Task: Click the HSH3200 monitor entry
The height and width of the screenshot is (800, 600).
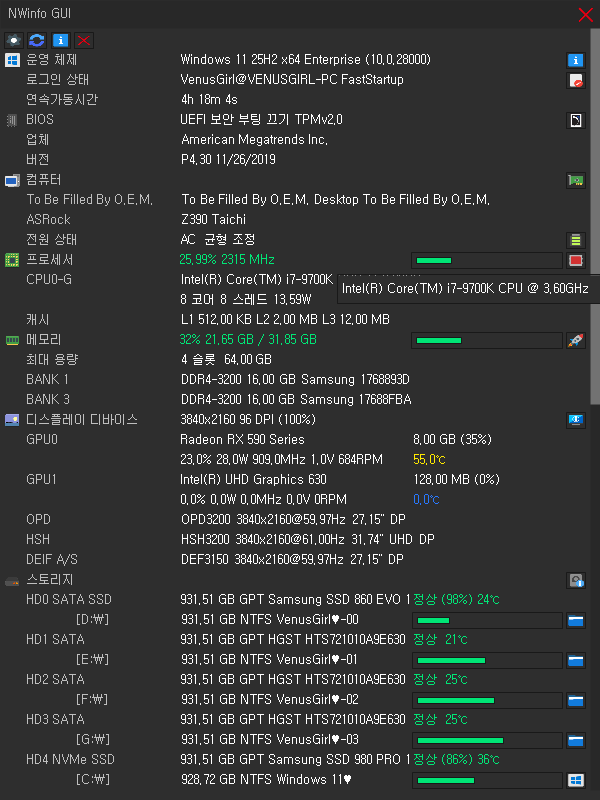Action: point(308,539)
